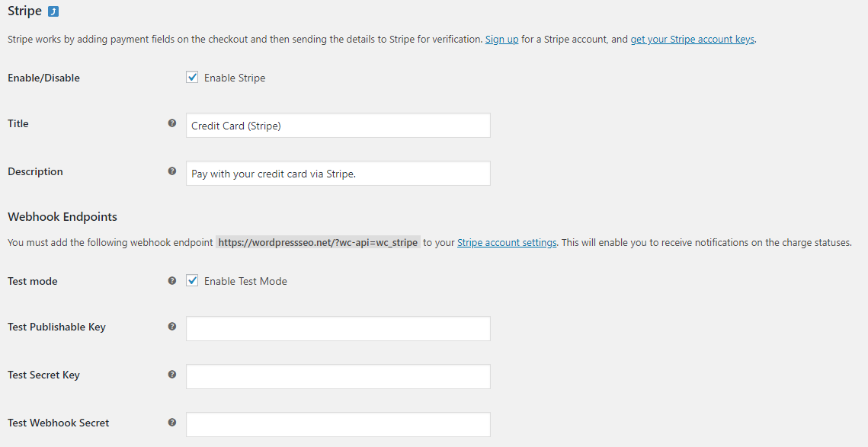This screenshot has width=868, height=447.
Task: Focus the Test Publishable Key field
Action: [338, 329]
